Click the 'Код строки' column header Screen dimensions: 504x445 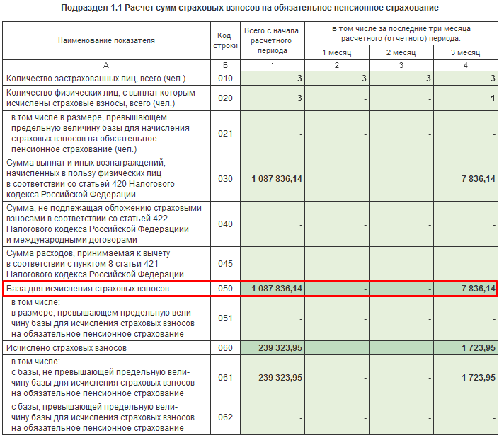click(225, 40)
